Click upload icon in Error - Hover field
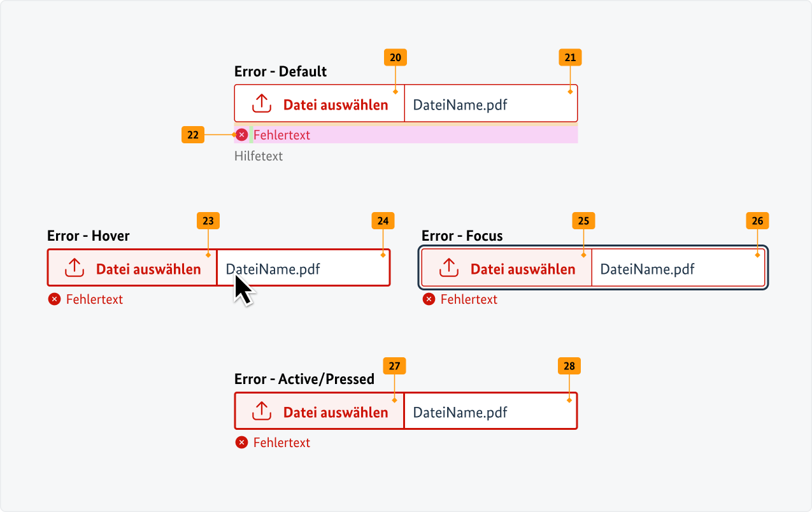 [75, 268]
